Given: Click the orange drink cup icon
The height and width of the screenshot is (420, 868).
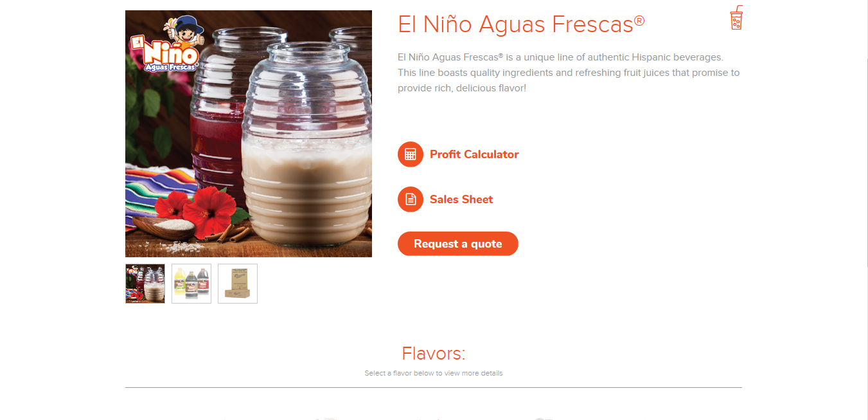Looking at the screenshot, I should point(736,18).
